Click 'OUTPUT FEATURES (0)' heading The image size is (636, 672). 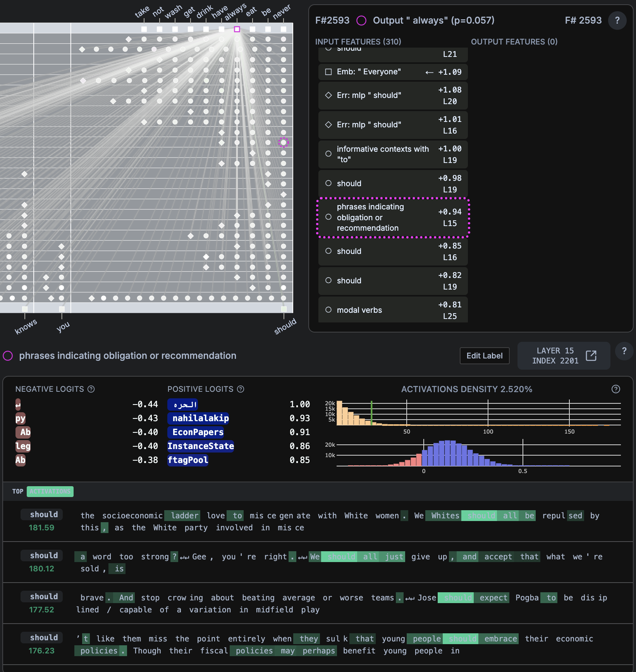click(514, 41)
